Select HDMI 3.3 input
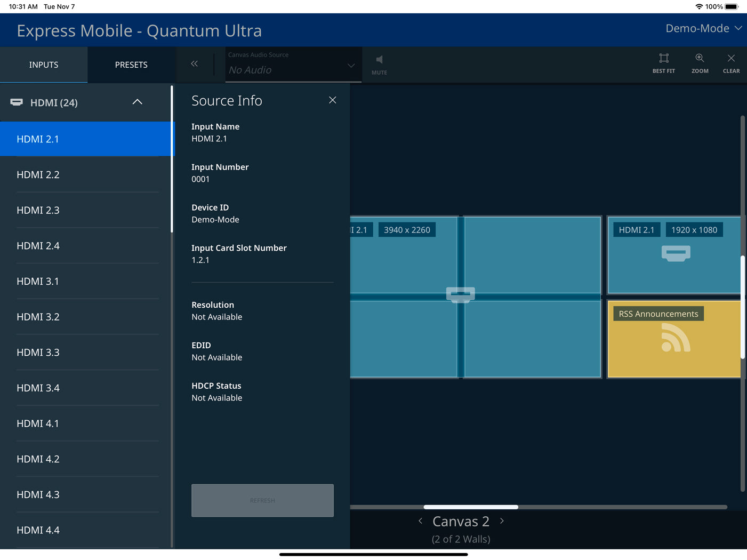 pos(87,352)
